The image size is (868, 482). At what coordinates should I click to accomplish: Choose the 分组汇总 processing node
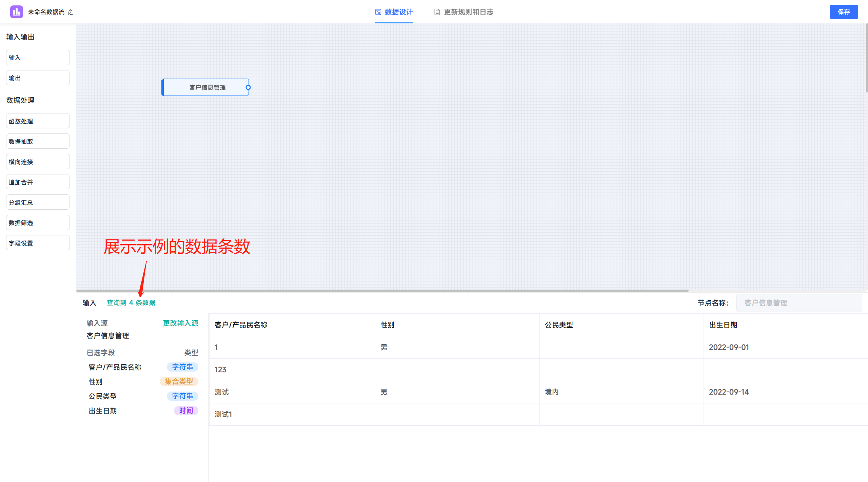38,202
